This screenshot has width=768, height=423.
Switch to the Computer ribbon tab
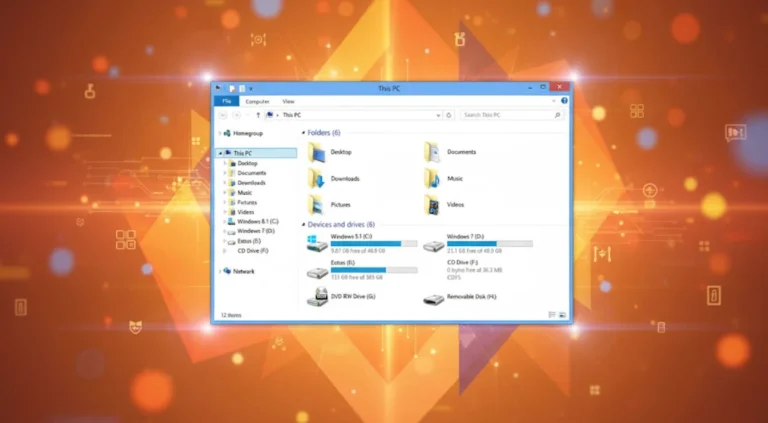(257, 101)
